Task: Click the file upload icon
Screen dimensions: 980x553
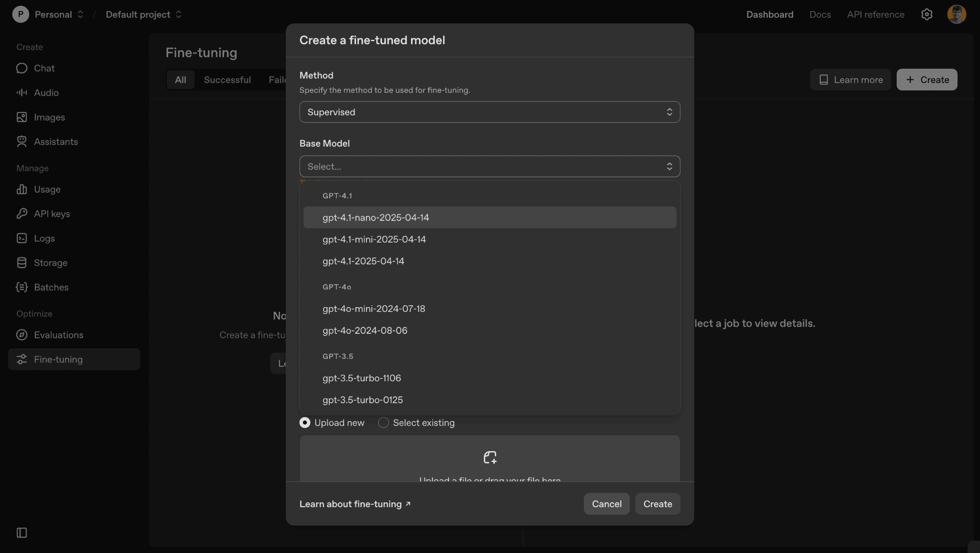Action: [490, 457]
